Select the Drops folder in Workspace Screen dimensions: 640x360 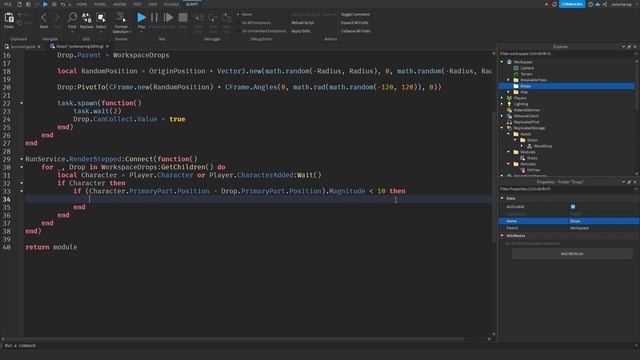pos(567,86)
